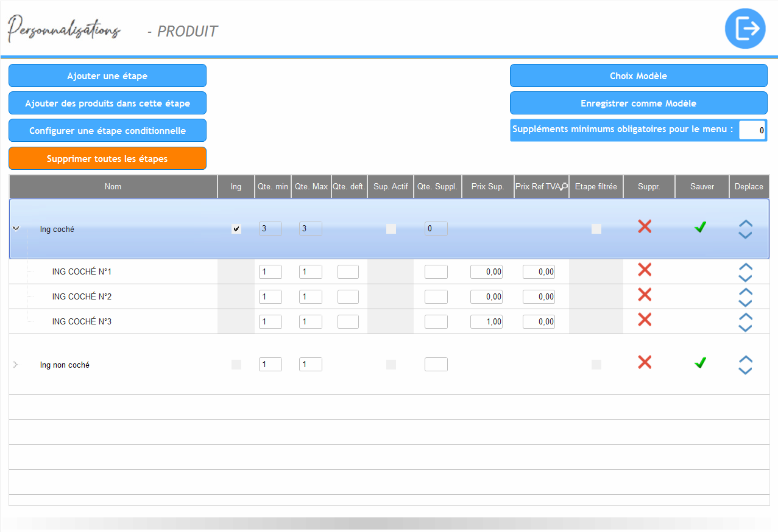Move Ing non coché step down

pyautogui.click(x=745, y=371)
